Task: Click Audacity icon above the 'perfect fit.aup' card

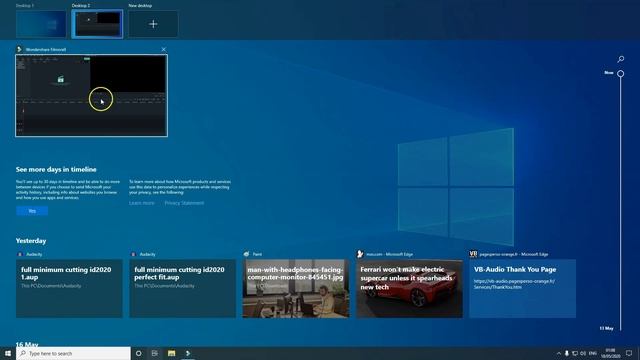Action: coord(133,254)
